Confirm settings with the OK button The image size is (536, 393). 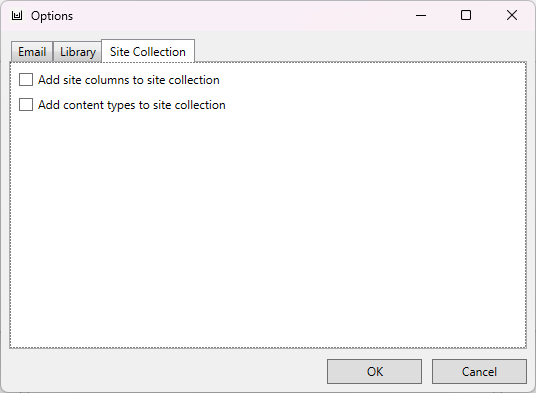click(374, 371)
